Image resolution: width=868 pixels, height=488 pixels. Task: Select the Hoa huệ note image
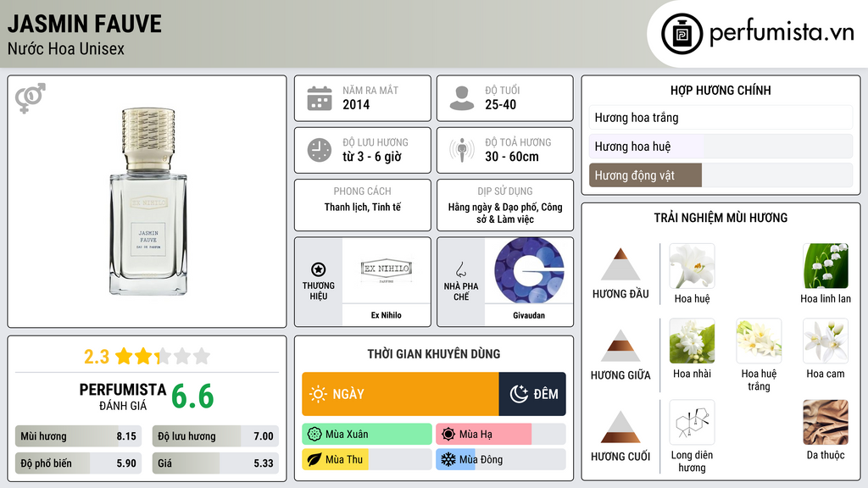[692, 265]
